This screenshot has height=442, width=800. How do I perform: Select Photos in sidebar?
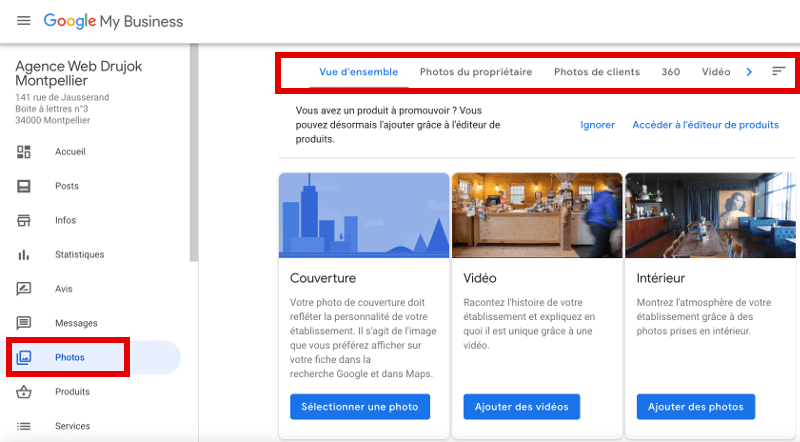(x=70, y=357)
